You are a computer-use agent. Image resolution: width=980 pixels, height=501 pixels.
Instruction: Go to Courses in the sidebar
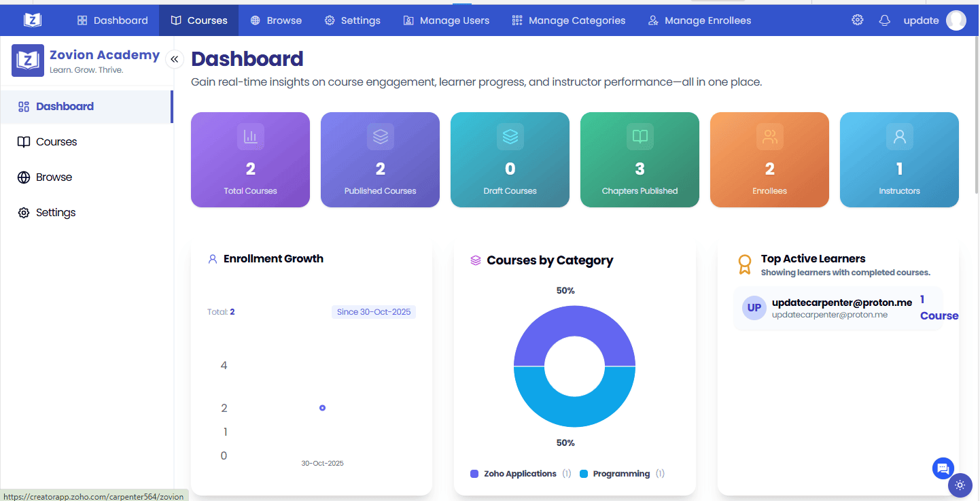56,142
